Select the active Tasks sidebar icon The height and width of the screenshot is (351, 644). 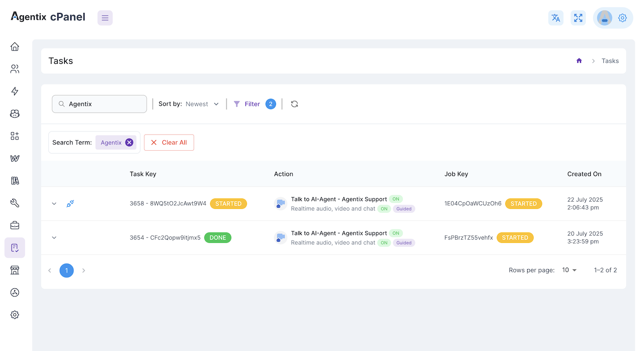pos(15,248)
